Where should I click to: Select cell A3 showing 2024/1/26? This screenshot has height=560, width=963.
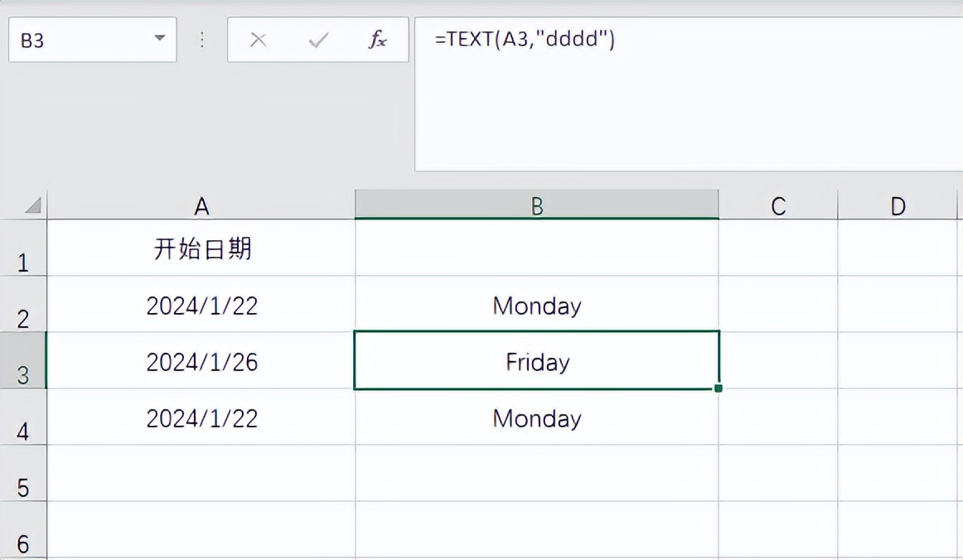pyautogui.click(x=201, y=361)
